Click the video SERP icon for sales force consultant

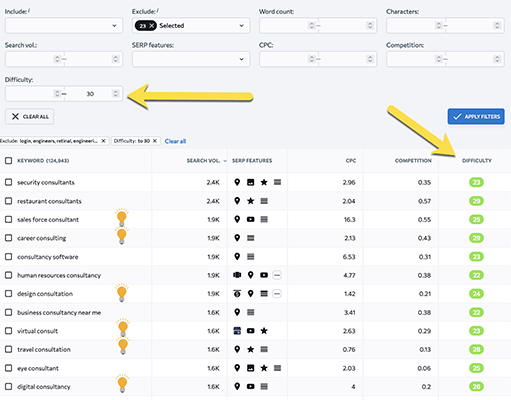(250, 219)
